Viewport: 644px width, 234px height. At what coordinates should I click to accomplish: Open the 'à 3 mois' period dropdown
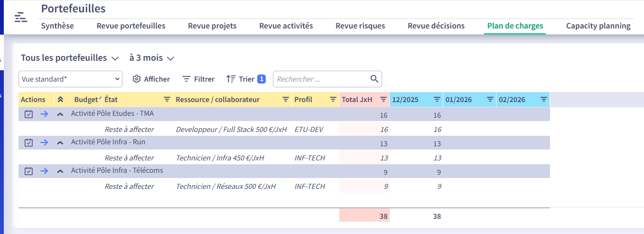[x=151, y=58]
